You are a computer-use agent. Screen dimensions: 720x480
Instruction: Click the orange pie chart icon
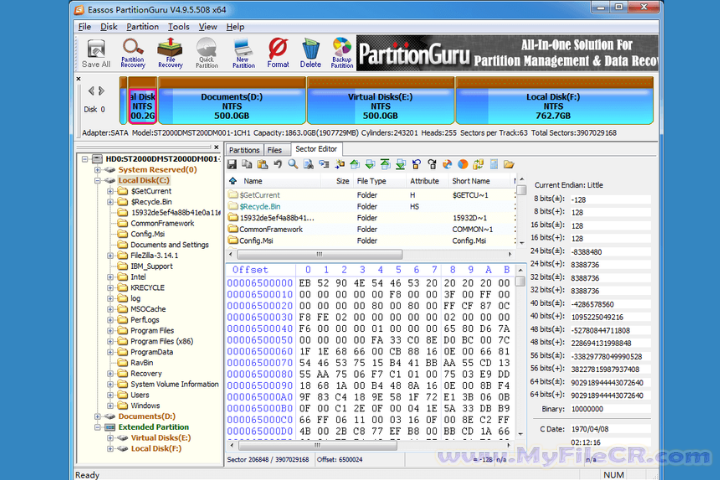[x=462, y=164]
